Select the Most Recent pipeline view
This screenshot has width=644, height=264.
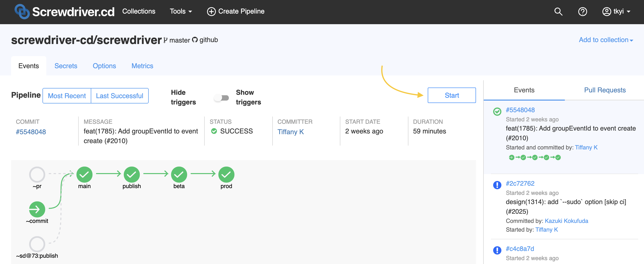pos(67,95)
